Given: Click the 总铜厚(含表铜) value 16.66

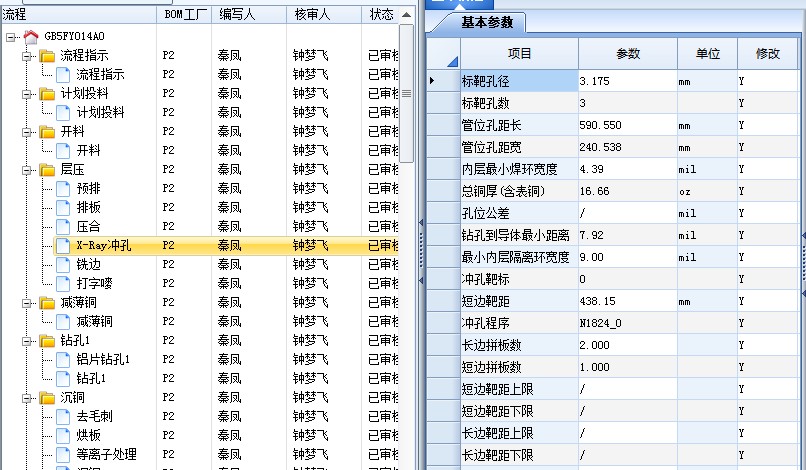Looking at the screenshot, I should pyautogui.click(x=628, y=191).
